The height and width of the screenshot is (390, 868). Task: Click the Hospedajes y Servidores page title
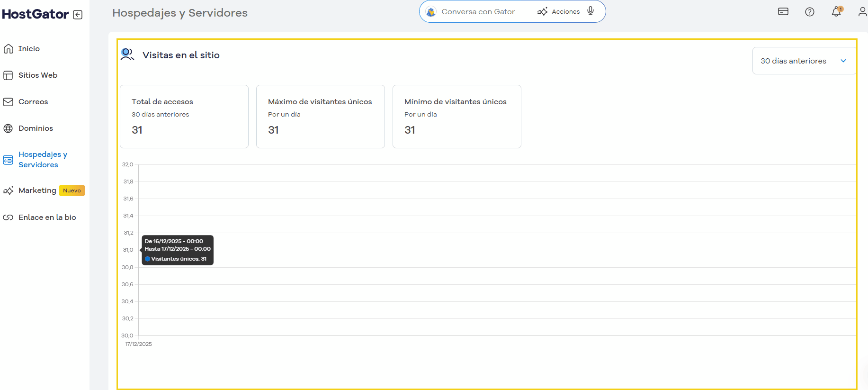tap(180, 13)
